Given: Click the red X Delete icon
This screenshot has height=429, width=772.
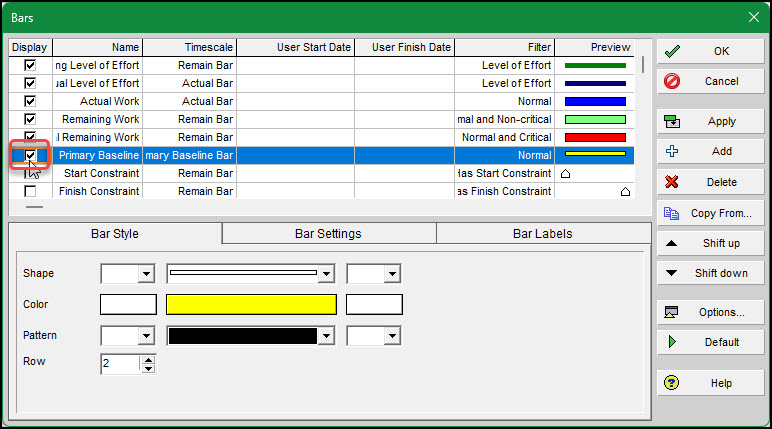Looking at the screenshot, I should (x=672, y=182).
